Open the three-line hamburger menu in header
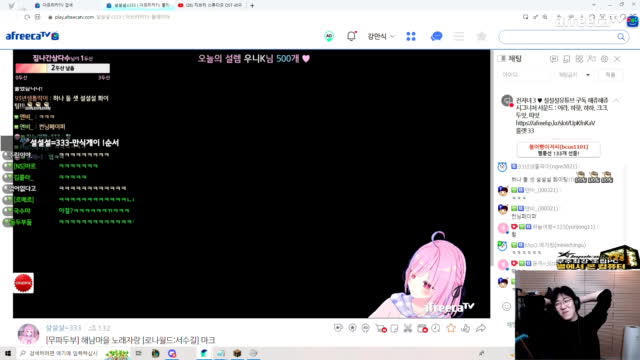 click(459, 36)
